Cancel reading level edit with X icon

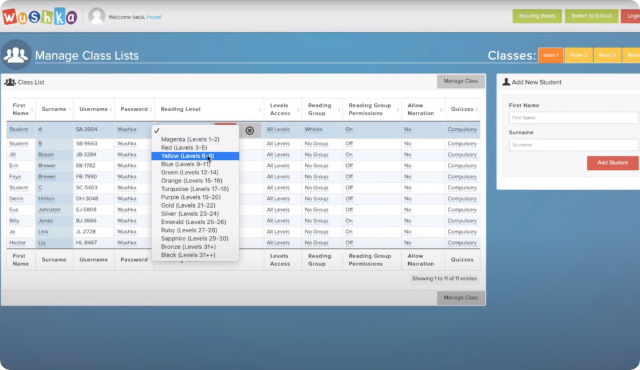coord(250,131)
